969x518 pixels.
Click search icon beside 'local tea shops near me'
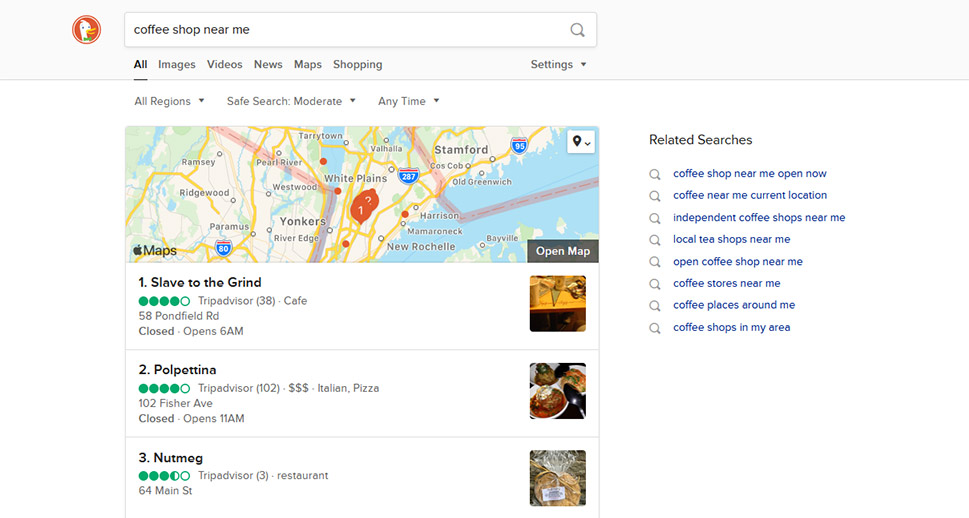(x=654, y=240)
